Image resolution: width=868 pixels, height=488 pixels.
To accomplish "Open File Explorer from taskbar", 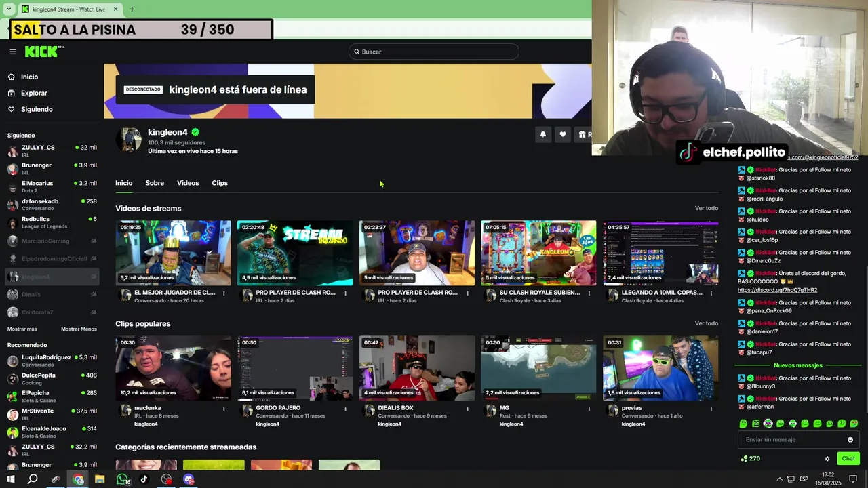I will (100, 479).
